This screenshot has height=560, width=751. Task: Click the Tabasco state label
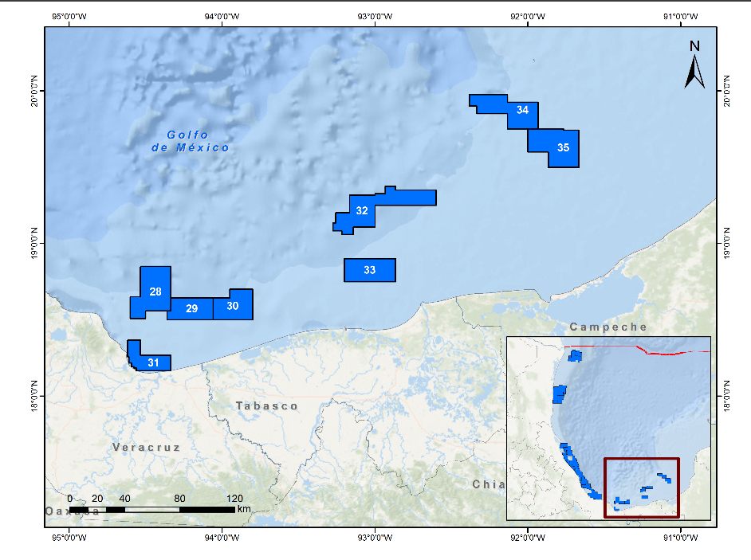pyautogui.click(x=266, y=406)
